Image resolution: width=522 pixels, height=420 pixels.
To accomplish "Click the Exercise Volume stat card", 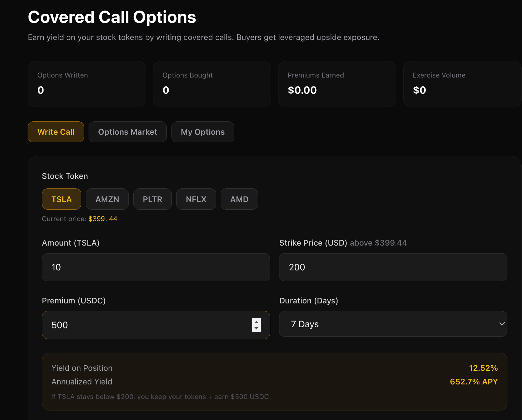I will coord(462,84).
